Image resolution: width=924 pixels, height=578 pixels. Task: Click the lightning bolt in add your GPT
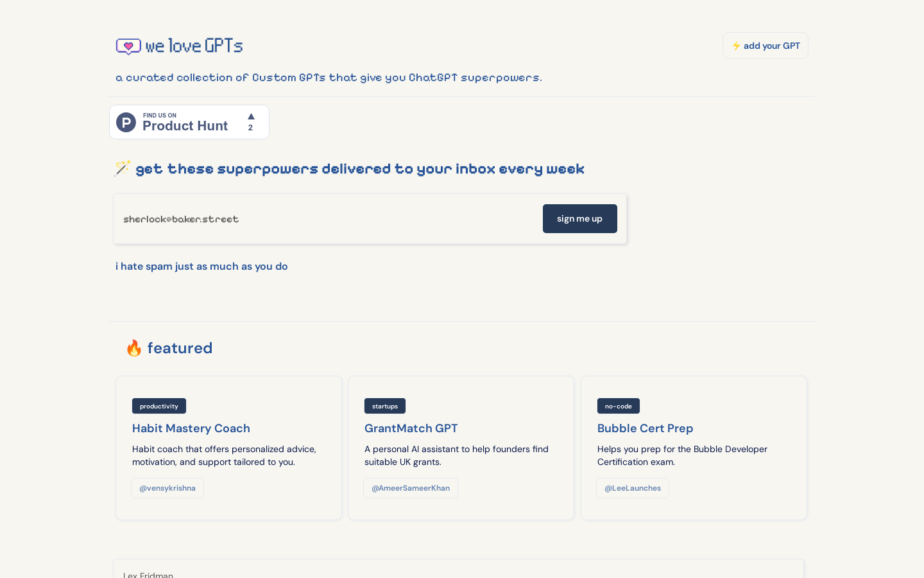coord(737,46)
